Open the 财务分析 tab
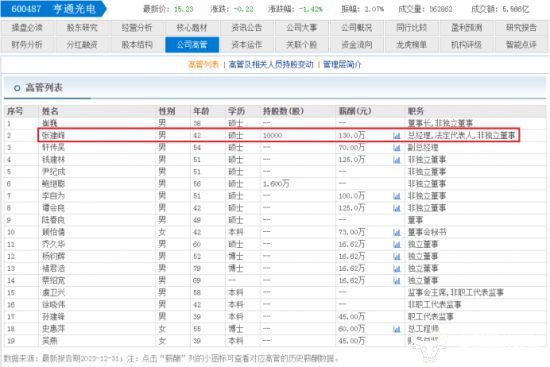 27,45
